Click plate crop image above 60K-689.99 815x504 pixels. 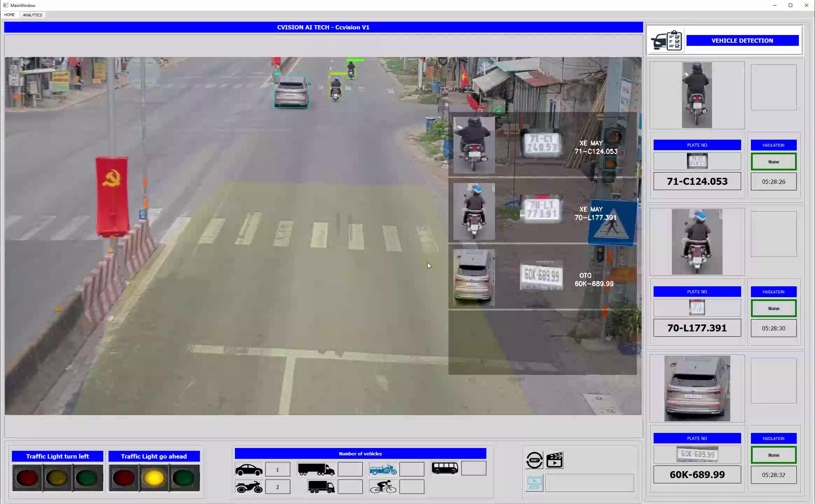point(697,454)
